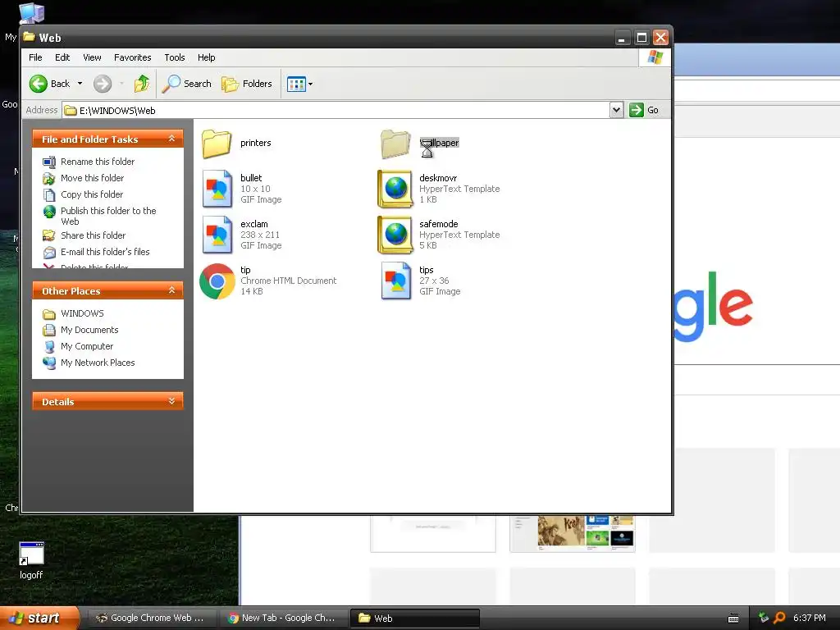This screenshot has height=630, width=840.
Task: Open My Documents in Other Places
Action: (89, 330)
